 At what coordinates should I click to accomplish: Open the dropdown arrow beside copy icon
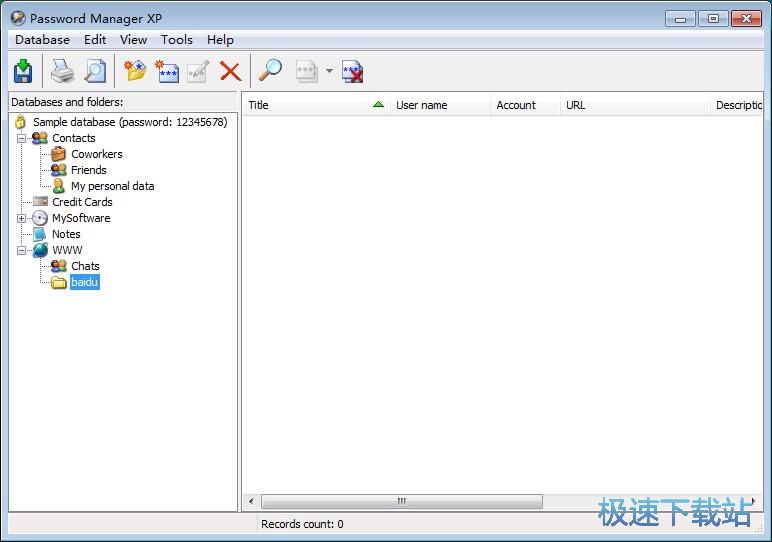pyautogui.click(x=329, y=71)
